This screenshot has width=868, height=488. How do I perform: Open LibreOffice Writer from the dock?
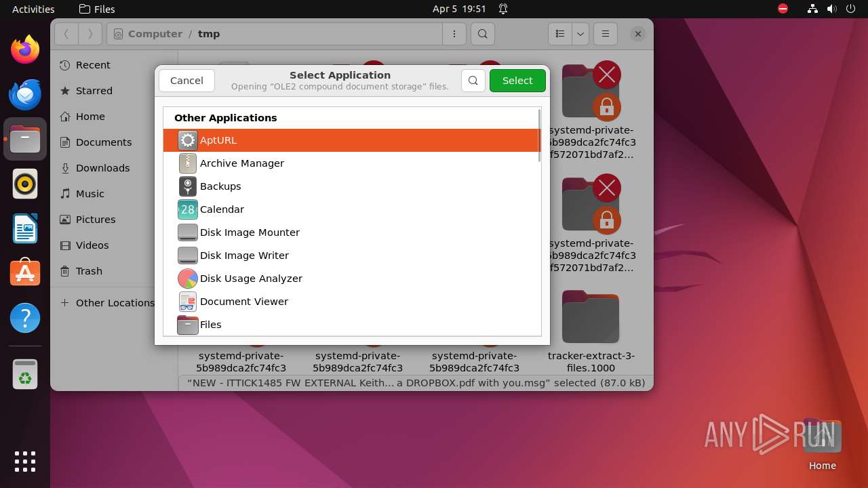pyautogui.click(x=25, y=228)
